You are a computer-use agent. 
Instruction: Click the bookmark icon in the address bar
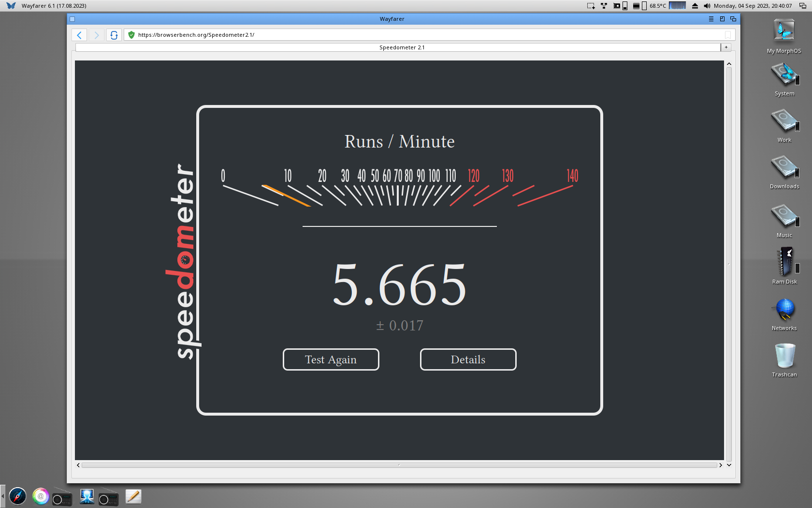tap(728, 35)
